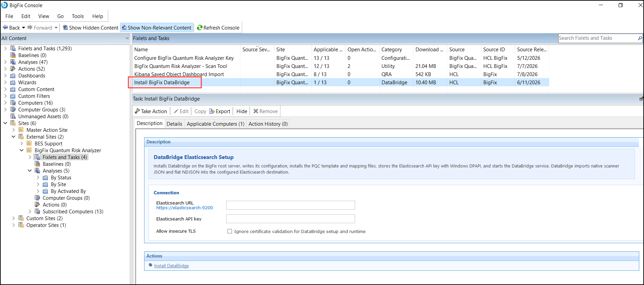Click the Dashboards folder icon
The height and width of the screenshot is (285, 644).
coord(13,76)
